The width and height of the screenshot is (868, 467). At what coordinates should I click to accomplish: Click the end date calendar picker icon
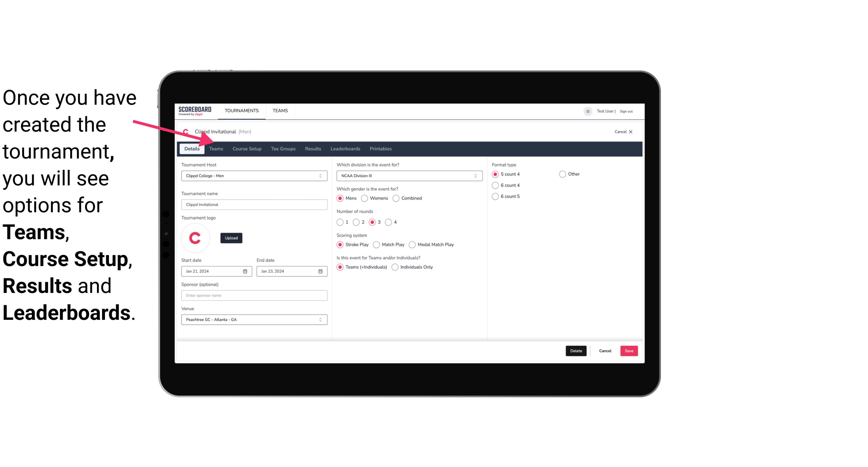click(x=320, y=271)
